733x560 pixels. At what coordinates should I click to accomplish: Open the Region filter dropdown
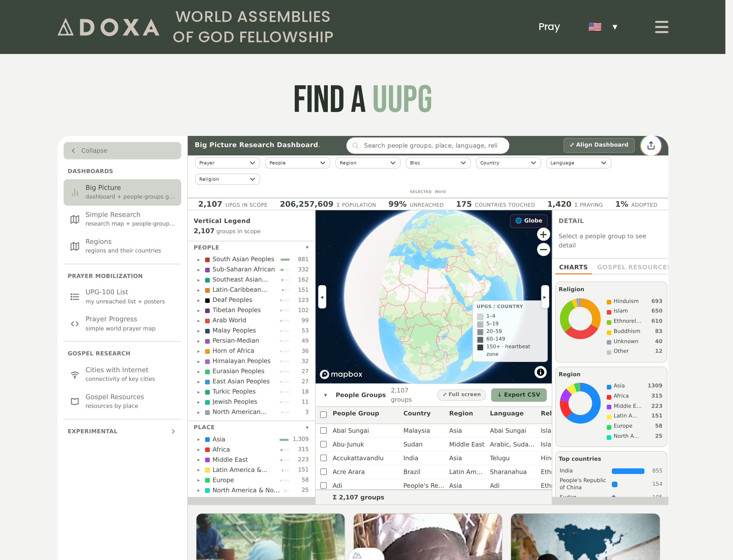coord(368,163)
